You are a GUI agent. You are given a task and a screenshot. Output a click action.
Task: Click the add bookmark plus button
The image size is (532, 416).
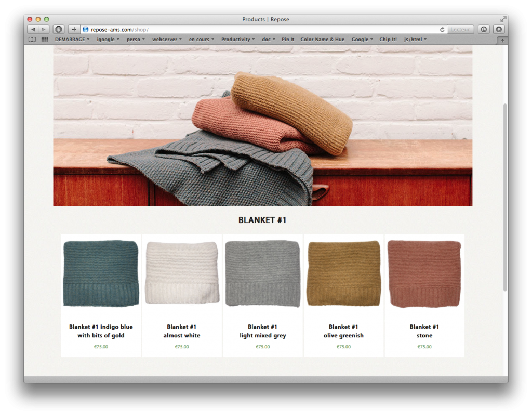tap(74, 30)
